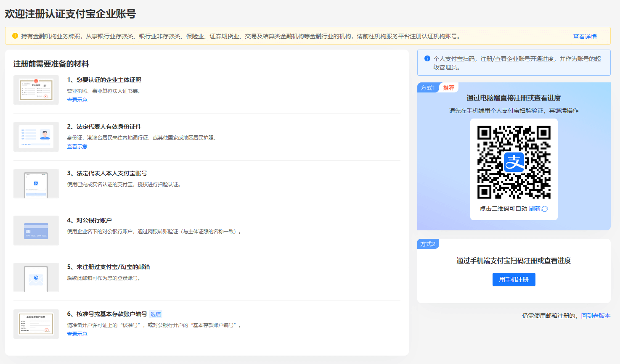This screenshot has height=364, width=620.
Task: Click the ID card illustration thumbnail
Action: [36, 137]
